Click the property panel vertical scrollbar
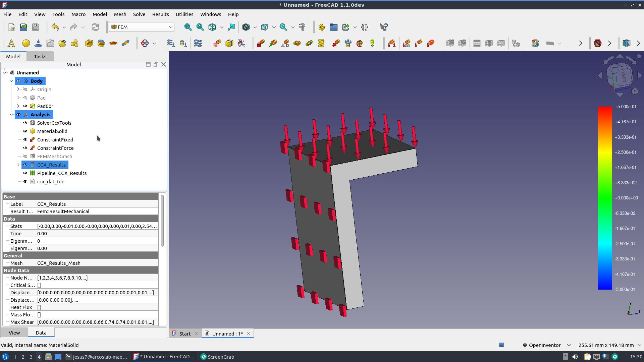The height and width of the screenshot is (362, 644). click(x=162, y=221)
